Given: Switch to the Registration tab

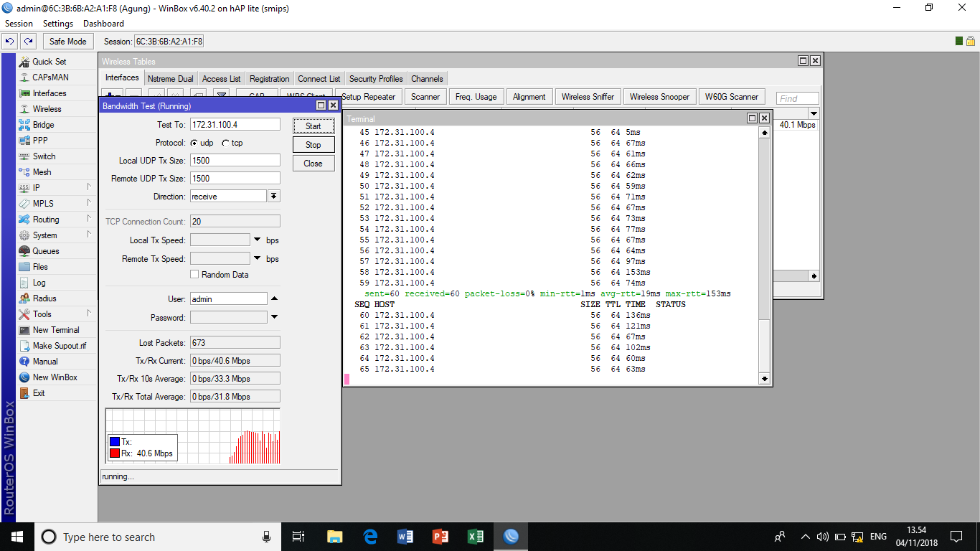Looking at the screenshot, I should (x=269, y=78).
